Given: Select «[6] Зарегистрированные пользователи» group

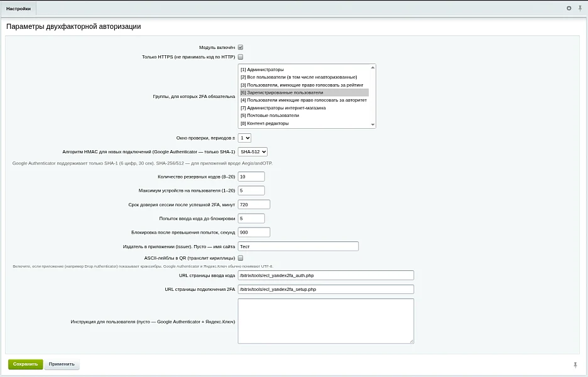Looking at the screenshot, I should pos(304,92).
